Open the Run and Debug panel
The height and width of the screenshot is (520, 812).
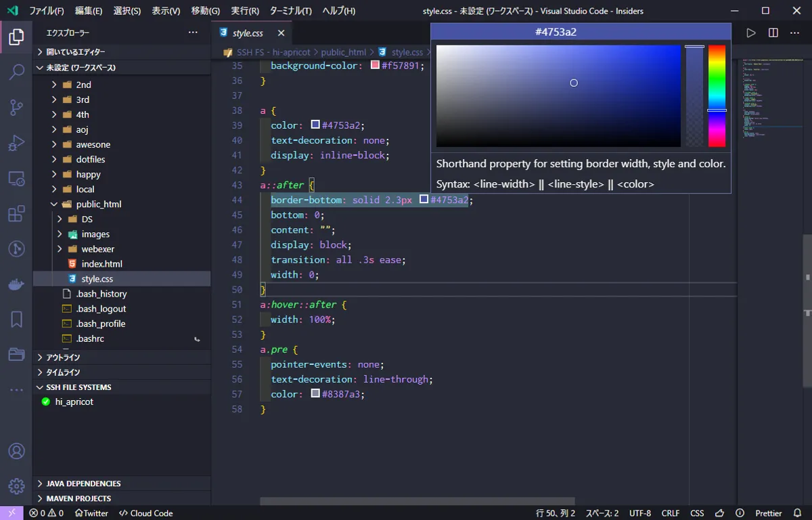[16, 142]
